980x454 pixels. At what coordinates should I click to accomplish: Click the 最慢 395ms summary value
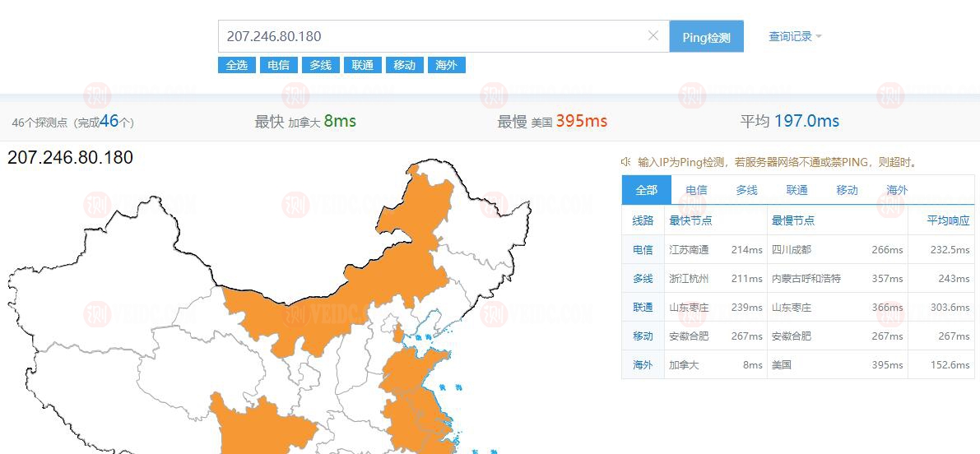point(581,121)
